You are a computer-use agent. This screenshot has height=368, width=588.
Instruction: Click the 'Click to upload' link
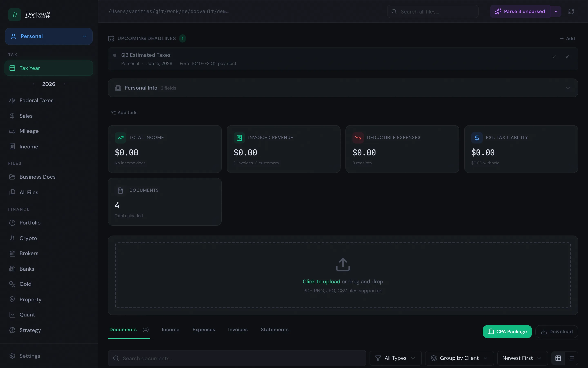tap(321, 282)
